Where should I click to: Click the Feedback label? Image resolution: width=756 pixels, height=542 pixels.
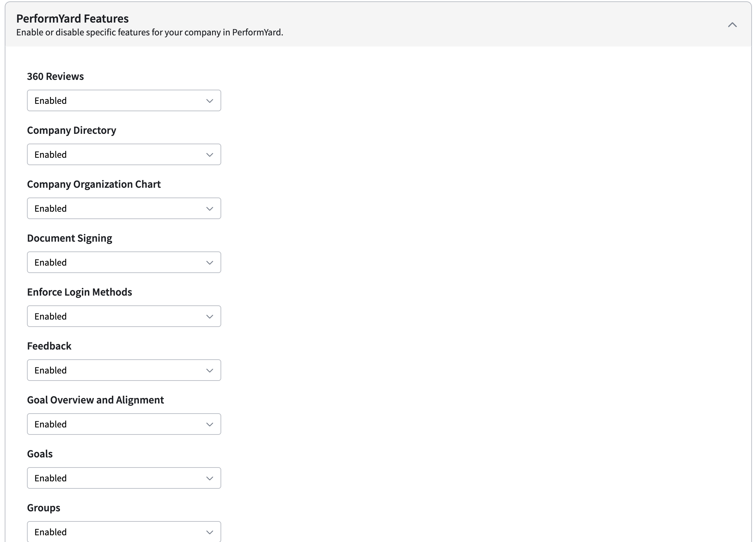click(49, 346)
